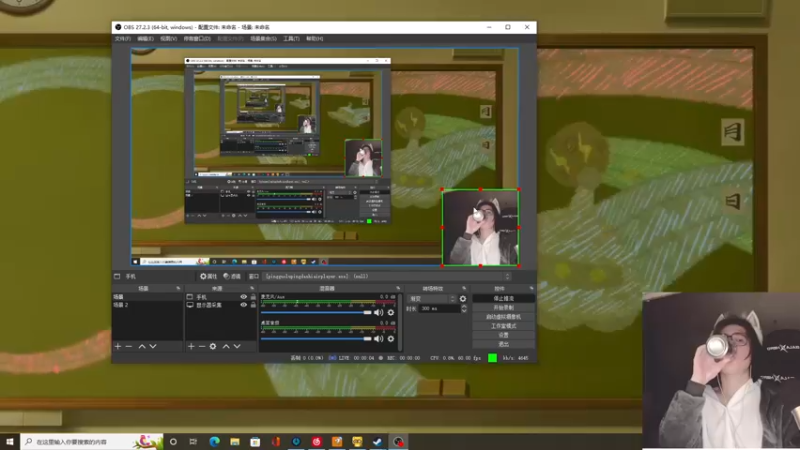This screenshot has height=450, width=800.
Task: Mute the desktop audio channel
Action: (378, 339)
